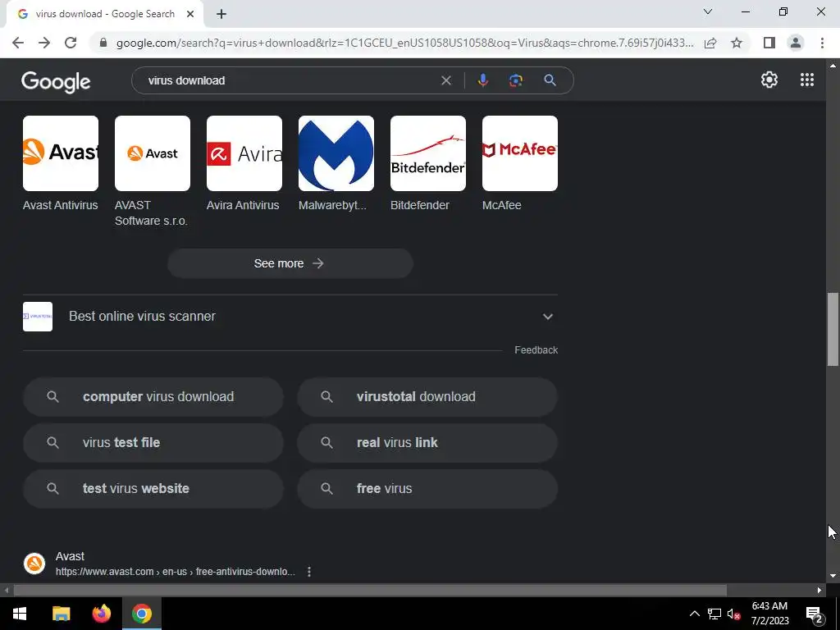The image size is (840, 630).
Task: Bookmark this page with the star
Action: coord(737,43)
